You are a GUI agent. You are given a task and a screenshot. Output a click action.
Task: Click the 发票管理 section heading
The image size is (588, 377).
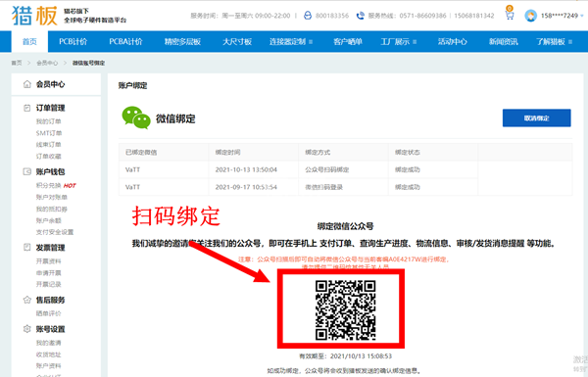[x=50, y=248]
